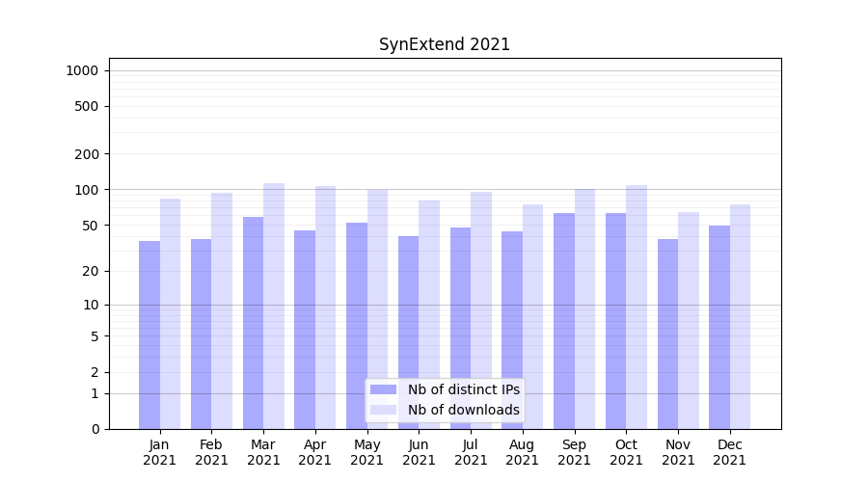Viewport: 868px width, 482px height.
Task: Click the "Aug 2021" x-axis label
Action: click(x=523, y=452)
